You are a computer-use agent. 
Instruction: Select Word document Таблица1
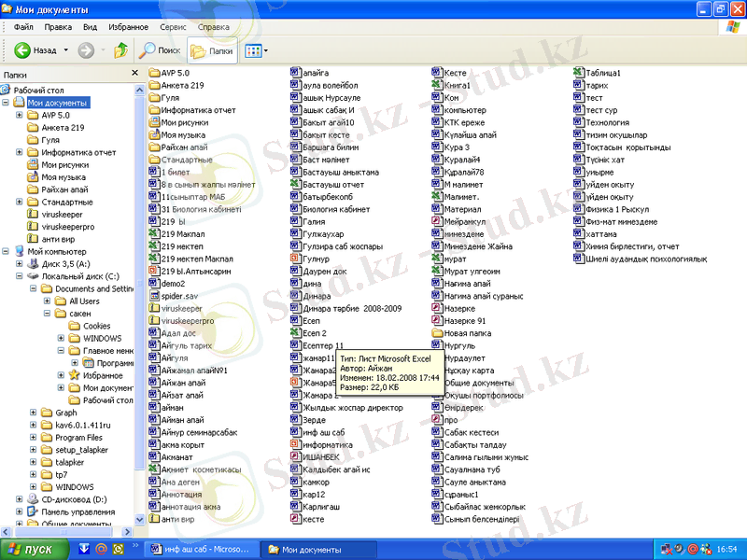click(x=602, y=73)
